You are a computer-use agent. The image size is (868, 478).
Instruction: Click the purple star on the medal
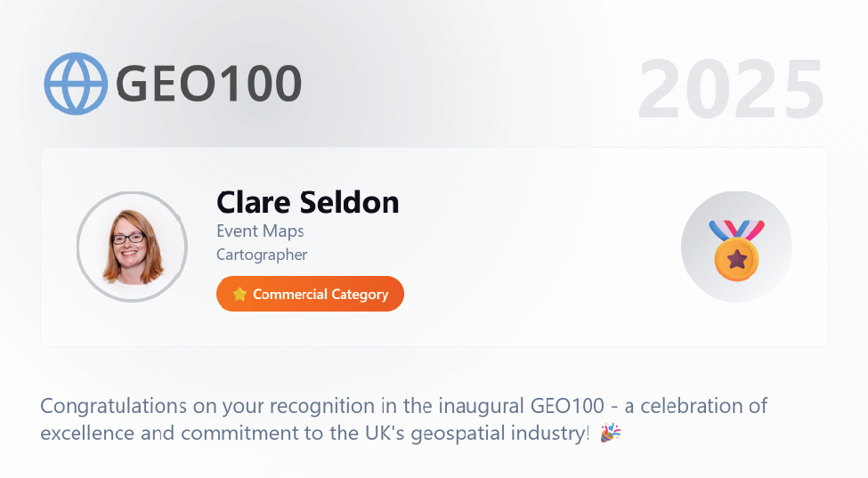click(x=736, y=259)
